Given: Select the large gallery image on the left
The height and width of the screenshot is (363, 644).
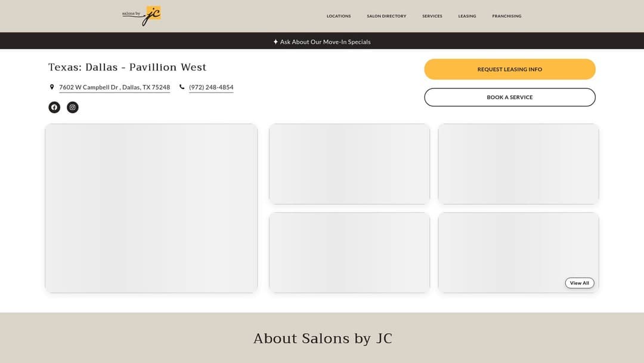Looking at the screenshot, I should click(x=151, y=208).
